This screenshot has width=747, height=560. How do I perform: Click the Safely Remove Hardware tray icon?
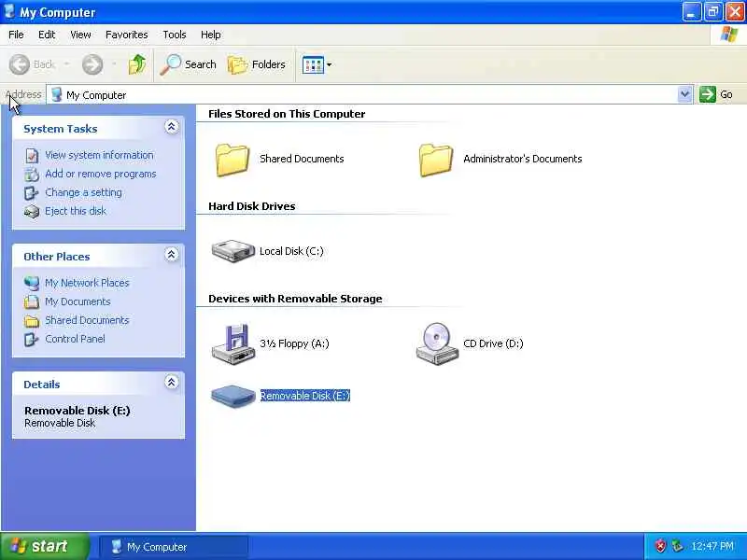tap(676, 546)
